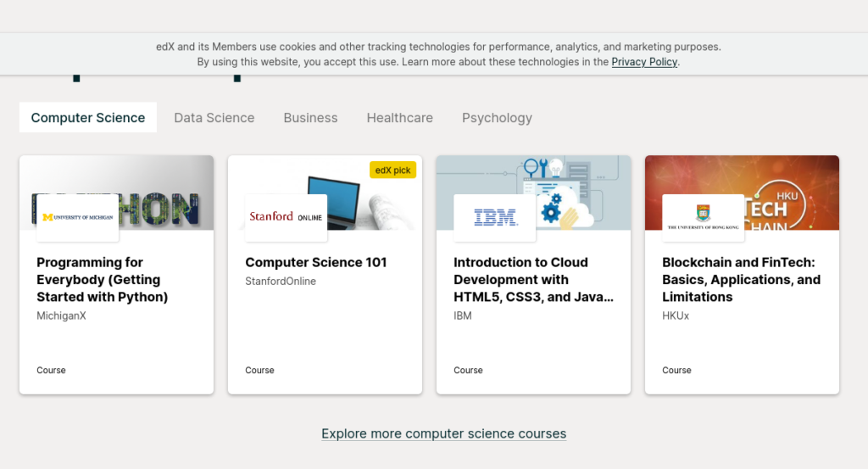Click the Course label on StanfordOnline card
The image size is (868, 469).
(259, 370)
